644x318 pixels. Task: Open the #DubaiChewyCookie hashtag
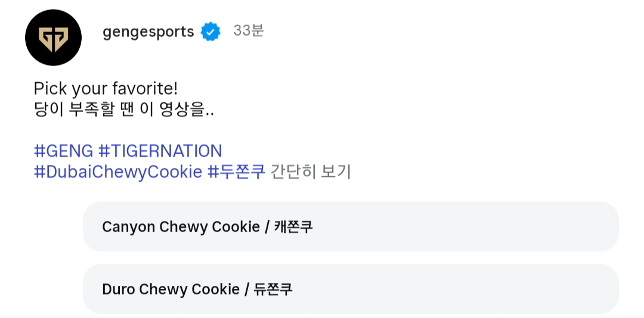pyautogui.click(x=118, y=172)
